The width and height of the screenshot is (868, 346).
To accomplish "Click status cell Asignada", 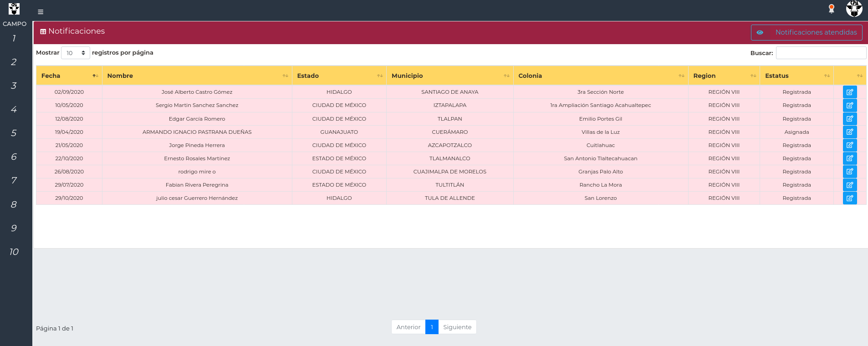I will pyautogui.click(x=797, y=132).
